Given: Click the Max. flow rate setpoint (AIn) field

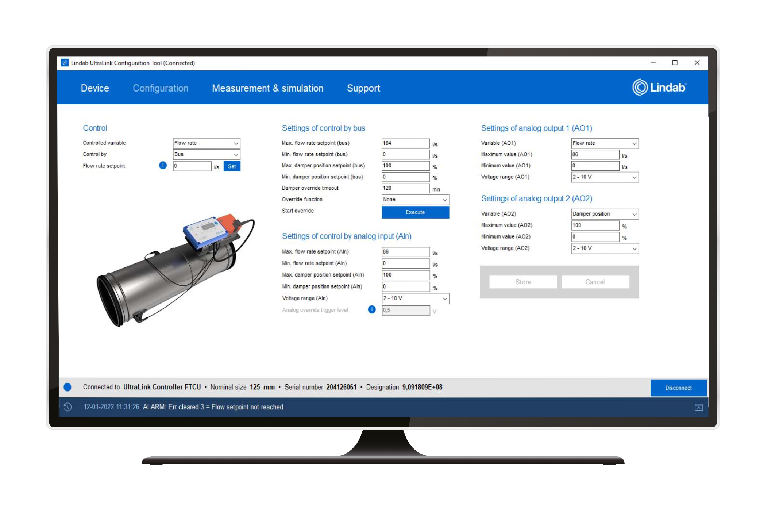Looking at the screenshot, I should [405, 252].
